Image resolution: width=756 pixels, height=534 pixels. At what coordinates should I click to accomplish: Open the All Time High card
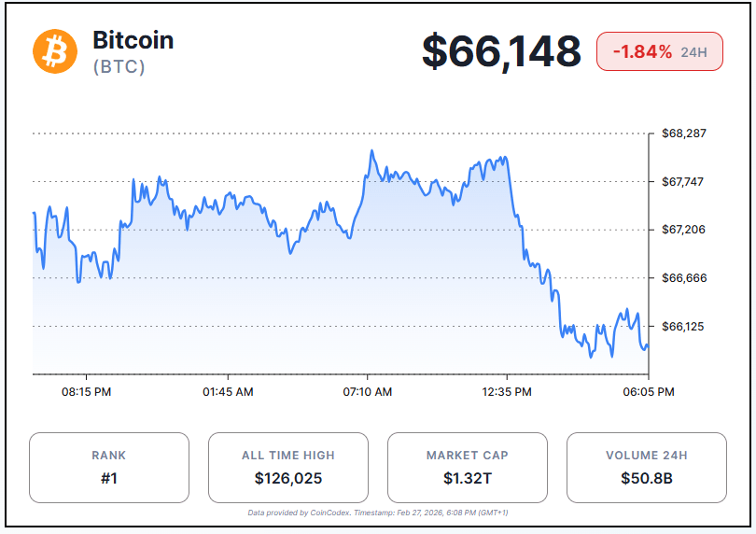pos(287,468)
